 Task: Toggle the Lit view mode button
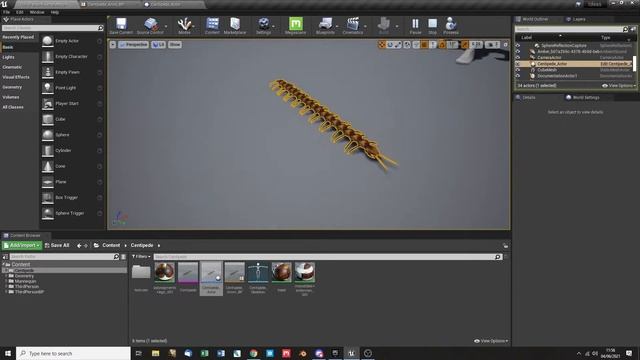tap(158, 44)
